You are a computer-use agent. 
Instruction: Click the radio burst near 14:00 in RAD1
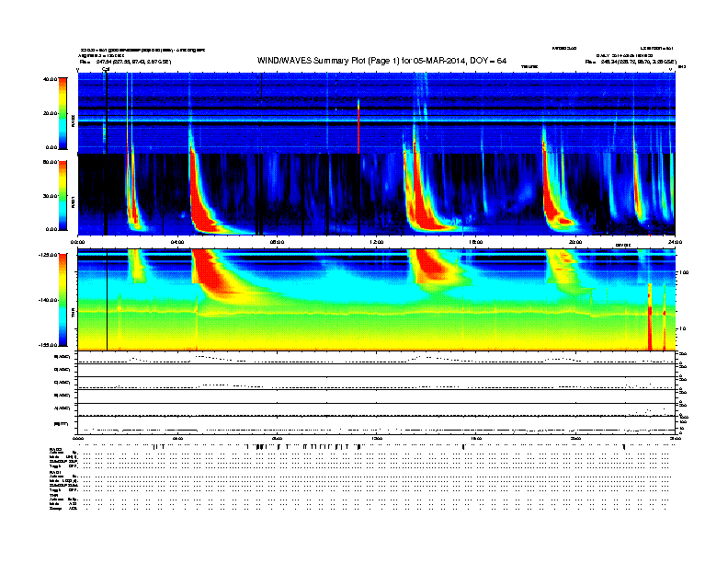[x=423, y=200]
